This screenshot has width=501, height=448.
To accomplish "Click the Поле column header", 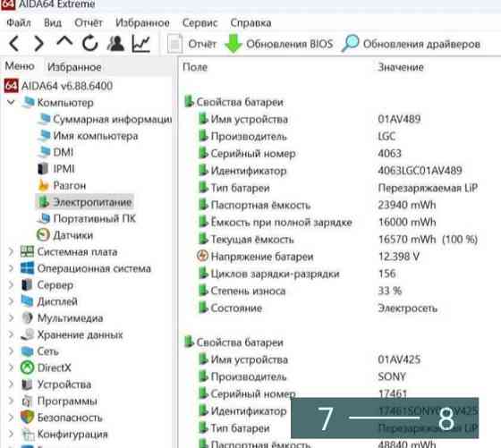I will point(195,67).
